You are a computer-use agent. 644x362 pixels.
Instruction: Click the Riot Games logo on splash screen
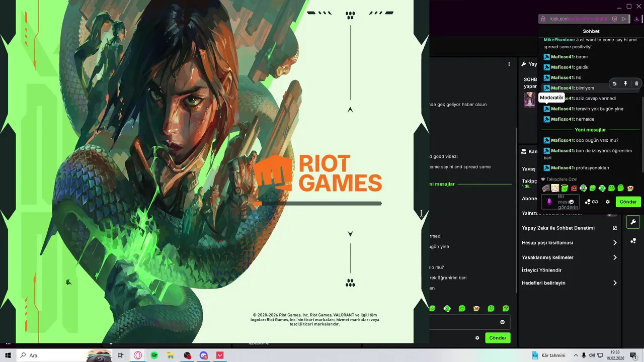[317, 173]
